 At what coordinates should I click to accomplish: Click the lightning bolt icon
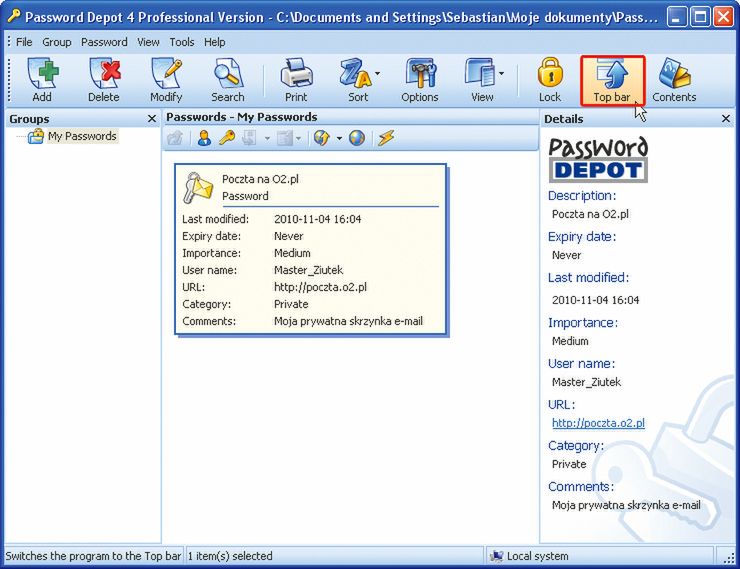386,138
